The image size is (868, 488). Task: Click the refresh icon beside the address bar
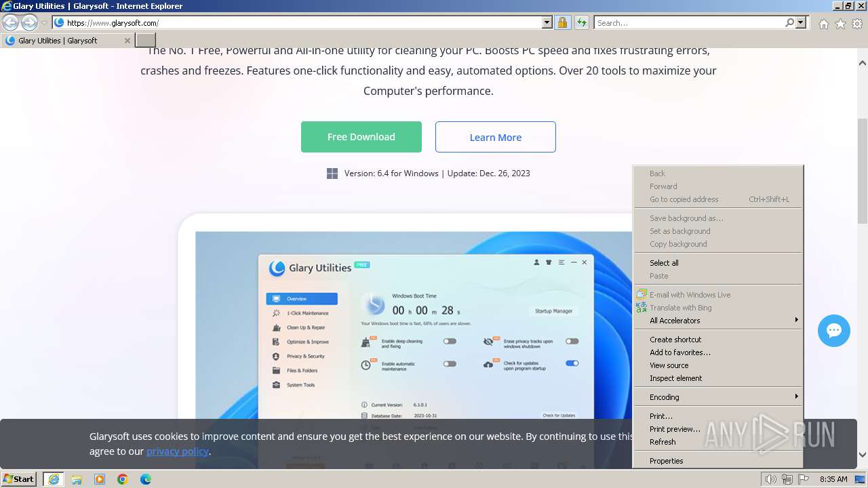pyautogui.click(x=581, y=22)
